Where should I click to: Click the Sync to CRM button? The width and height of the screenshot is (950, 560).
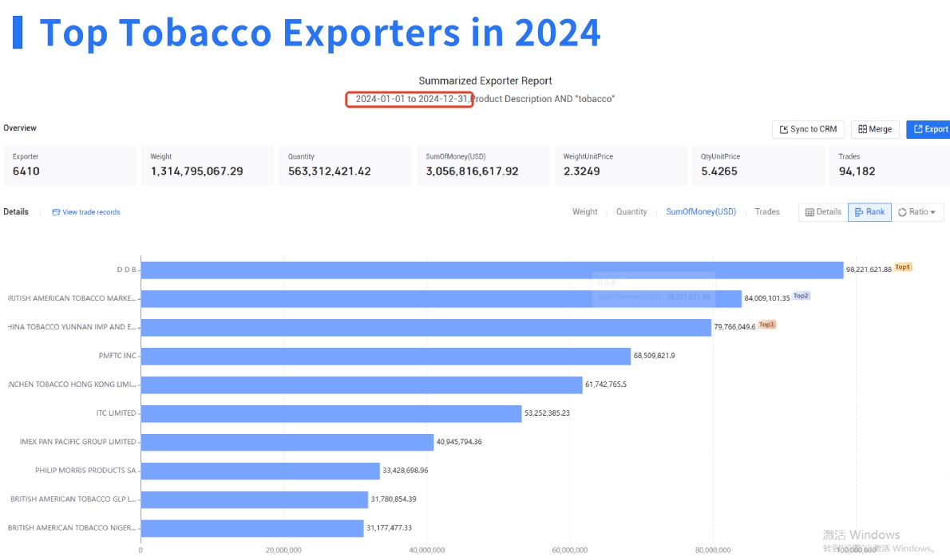[x=808, y=129]
